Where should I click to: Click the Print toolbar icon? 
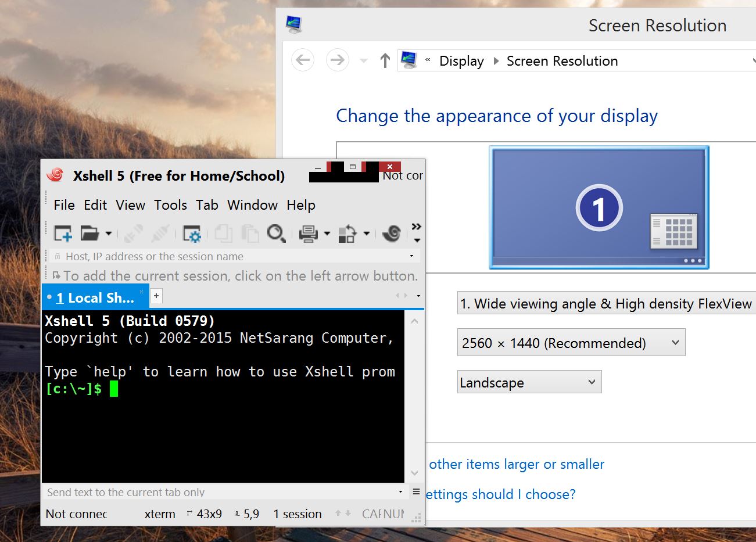[309, 233]
